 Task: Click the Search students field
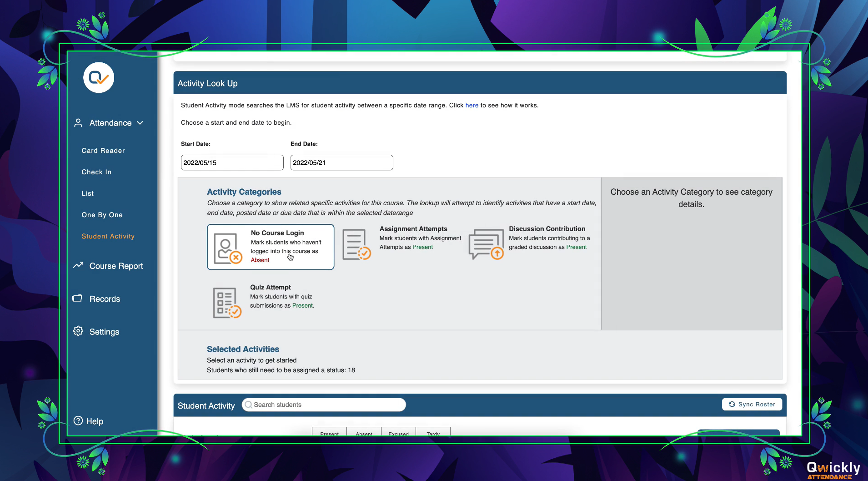coord(324,405)
